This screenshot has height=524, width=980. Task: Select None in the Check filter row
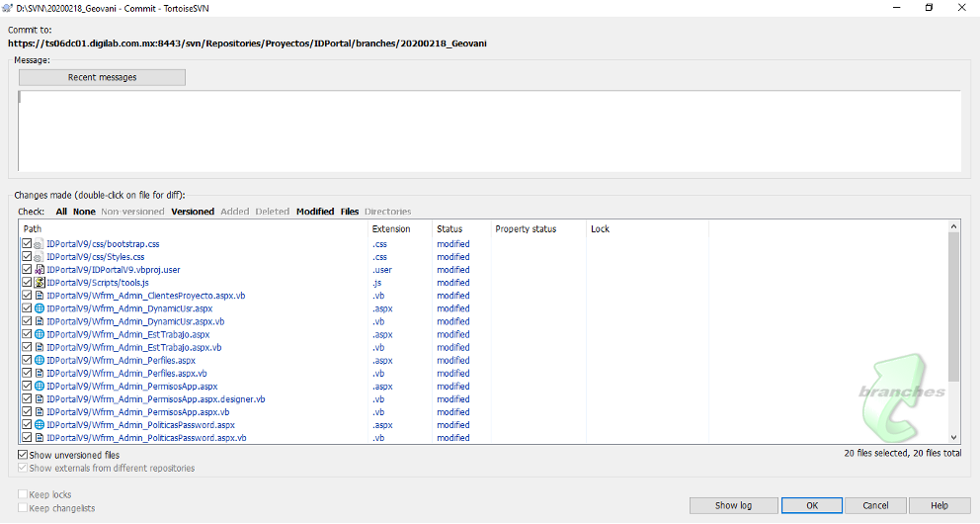pyautogui.click(x=84, y=212)
